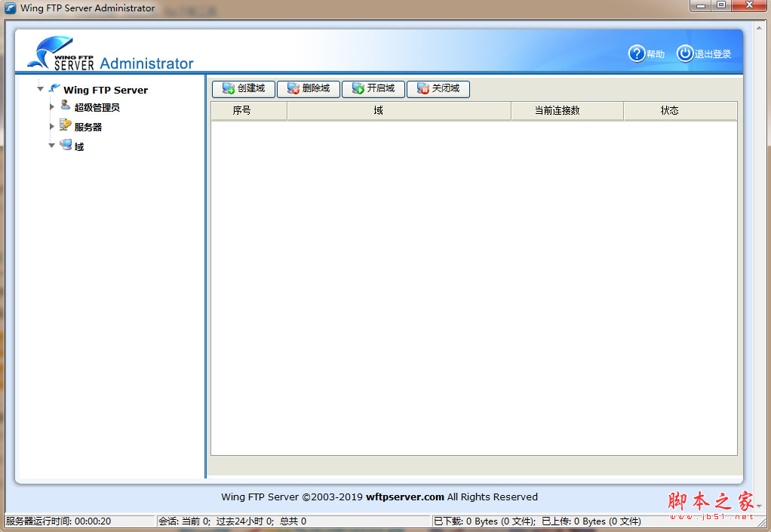
Task: Minimize the Wing FTP Server Administrator window
Action: click(x=701, y=5)
